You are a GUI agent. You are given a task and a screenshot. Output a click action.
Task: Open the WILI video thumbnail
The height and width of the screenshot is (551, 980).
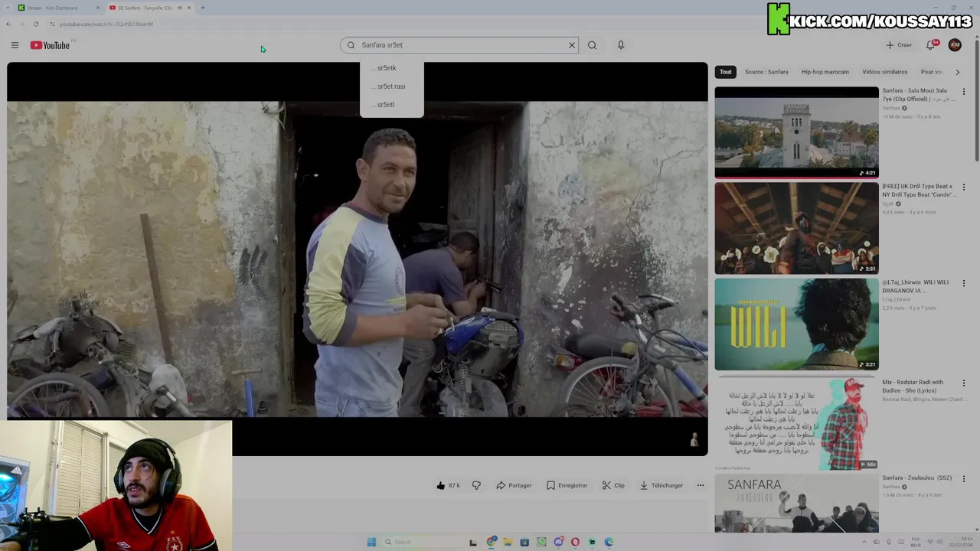796,324
